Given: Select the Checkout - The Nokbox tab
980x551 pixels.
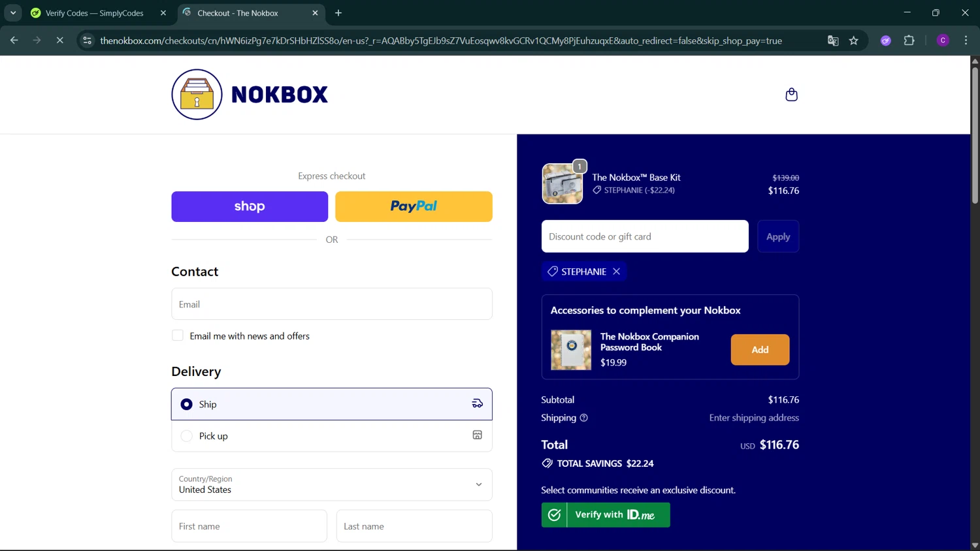Looking at the screenshot, I should point(238,13).
